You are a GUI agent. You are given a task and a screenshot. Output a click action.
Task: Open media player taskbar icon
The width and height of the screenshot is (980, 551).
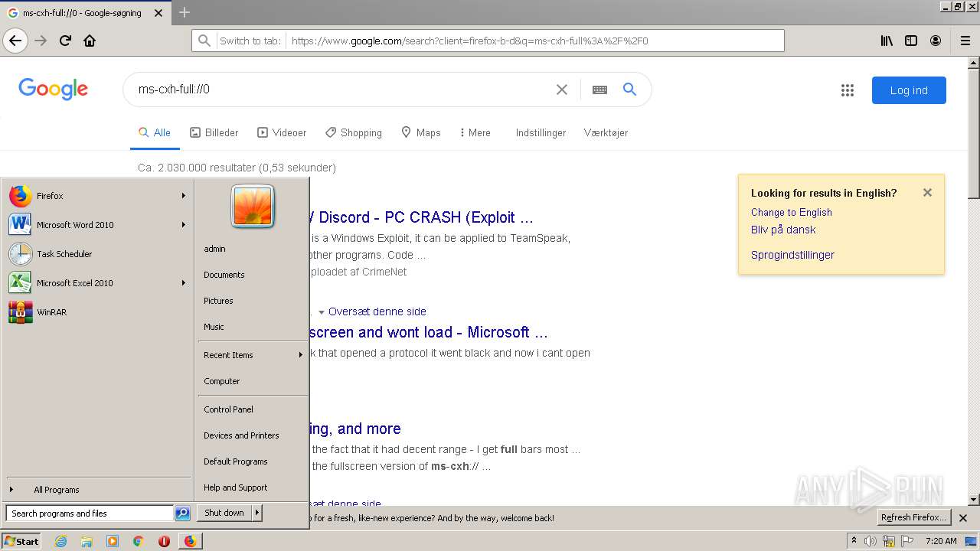113,541
